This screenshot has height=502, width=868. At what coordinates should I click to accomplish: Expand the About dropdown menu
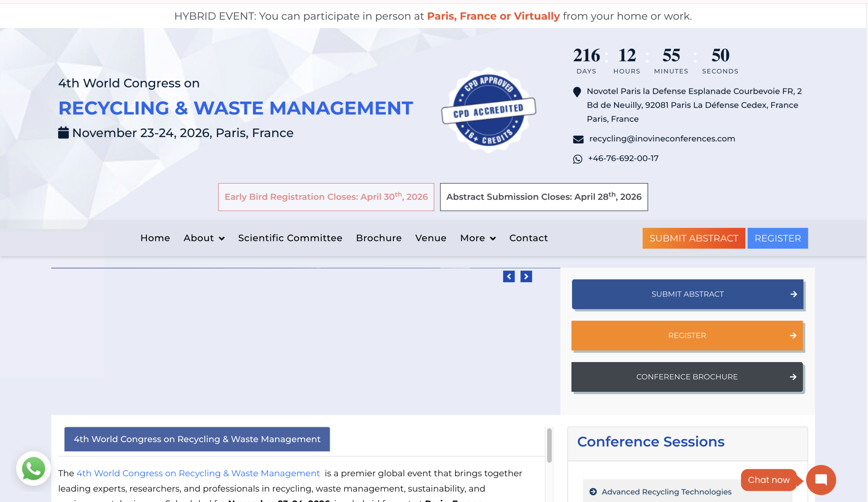click(x=204, y=238)
